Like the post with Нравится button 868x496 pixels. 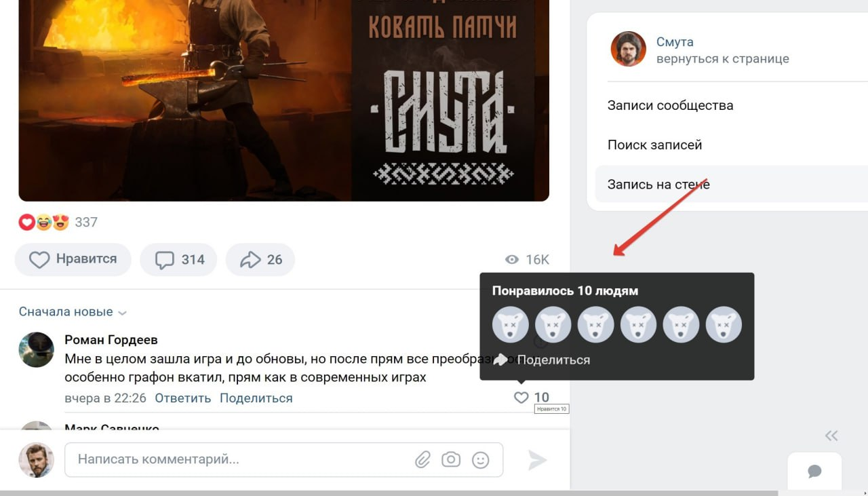tap(73, 259)
